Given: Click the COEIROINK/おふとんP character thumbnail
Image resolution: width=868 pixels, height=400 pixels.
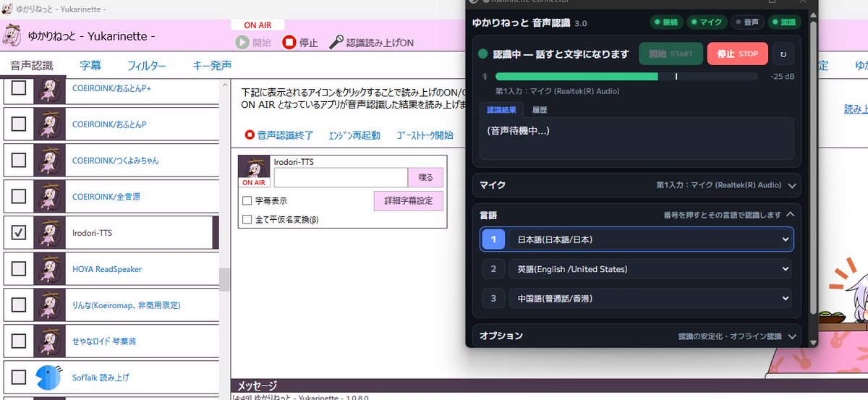Looking at the screenshot, I should pos(49,124).
